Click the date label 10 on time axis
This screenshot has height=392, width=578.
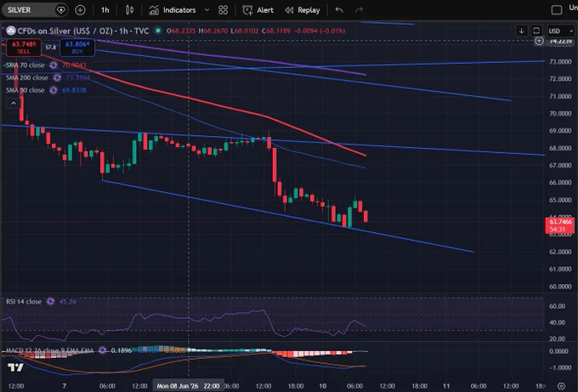[322, 386]
